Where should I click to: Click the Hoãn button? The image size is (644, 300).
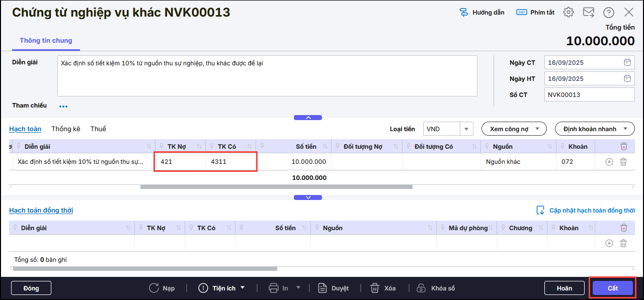pos(565,288)
